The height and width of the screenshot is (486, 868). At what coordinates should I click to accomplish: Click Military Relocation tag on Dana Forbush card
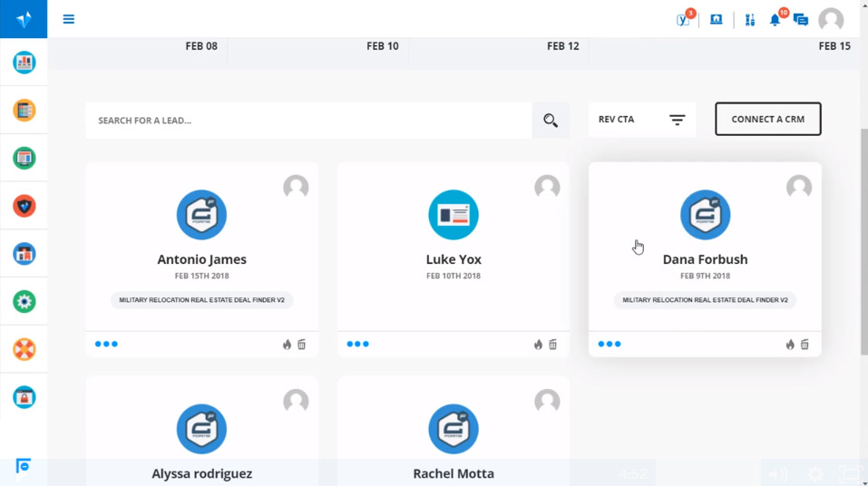pos(706,300)
